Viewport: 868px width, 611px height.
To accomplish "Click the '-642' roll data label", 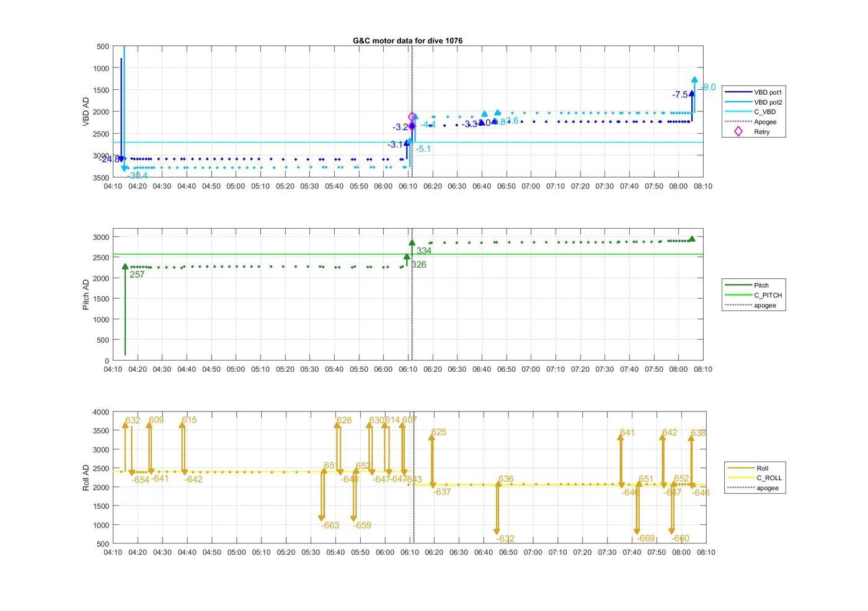I will [x=193, y=479].
